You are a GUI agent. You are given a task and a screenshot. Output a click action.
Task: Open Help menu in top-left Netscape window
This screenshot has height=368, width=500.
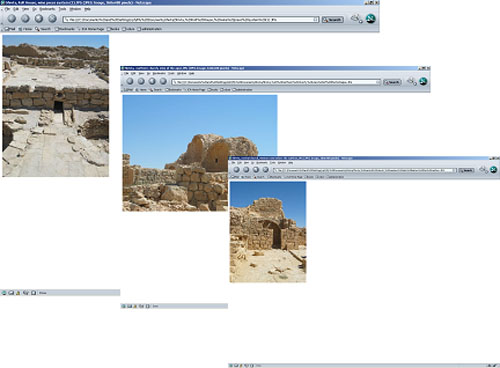[x=87, y=9]
